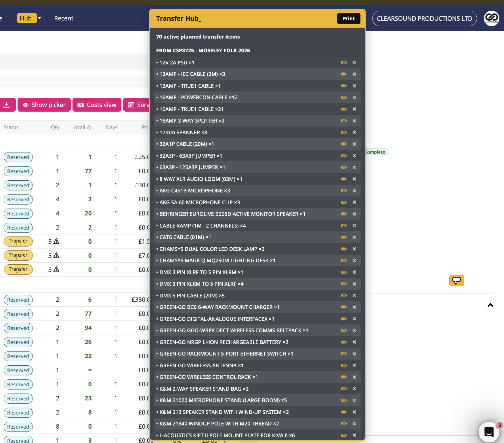Edit the GREEN-GO WIRELESS CONTROL RACK transfer
Image resolution: width=504 pixels, height=443 pixels.
click(x=344, y=377)
